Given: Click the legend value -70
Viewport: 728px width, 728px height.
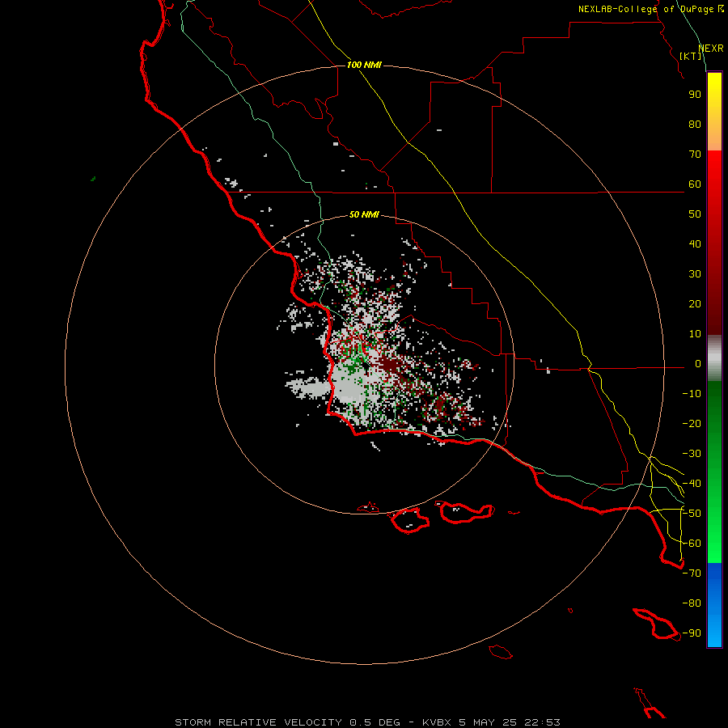Looking at the screenshot, I should [x=692, y=574].
